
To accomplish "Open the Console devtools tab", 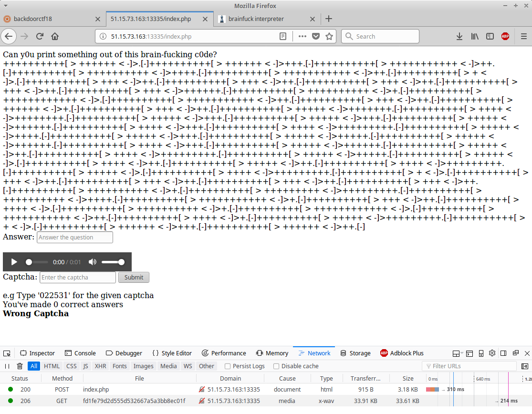I will tap(80, 353).
